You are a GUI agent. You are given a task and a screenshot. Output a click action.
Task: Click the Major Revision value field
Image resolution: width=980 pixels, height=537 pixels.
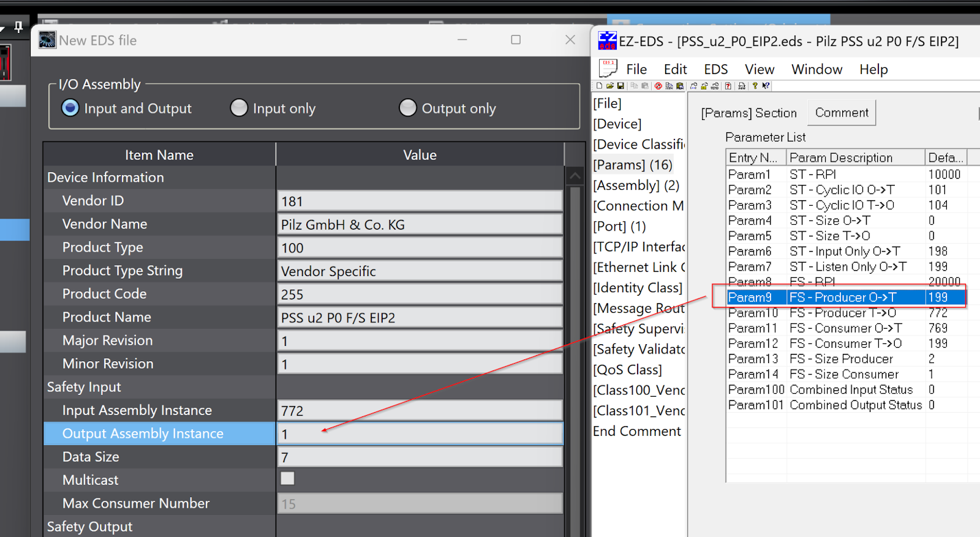coord(420,340)
